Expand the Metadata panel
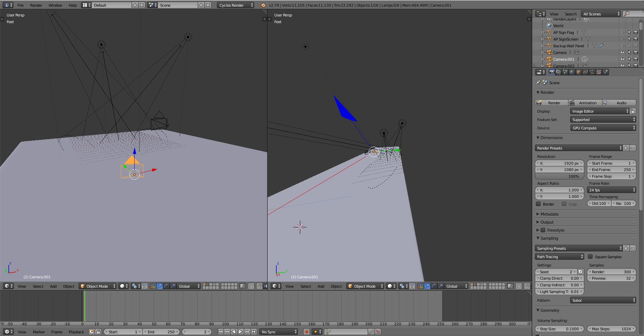Image resolution: width=644 pixels, height=336 pixels. coord(549,214)
